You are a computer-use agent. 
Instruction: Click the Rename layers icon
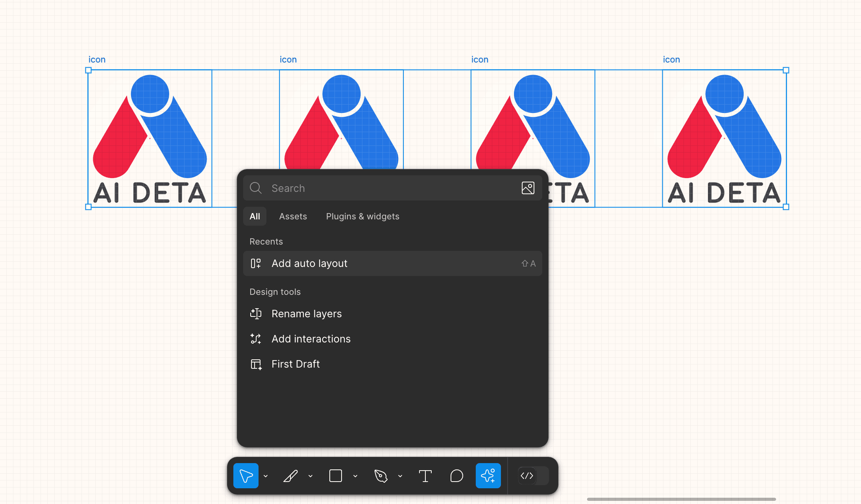256,314
